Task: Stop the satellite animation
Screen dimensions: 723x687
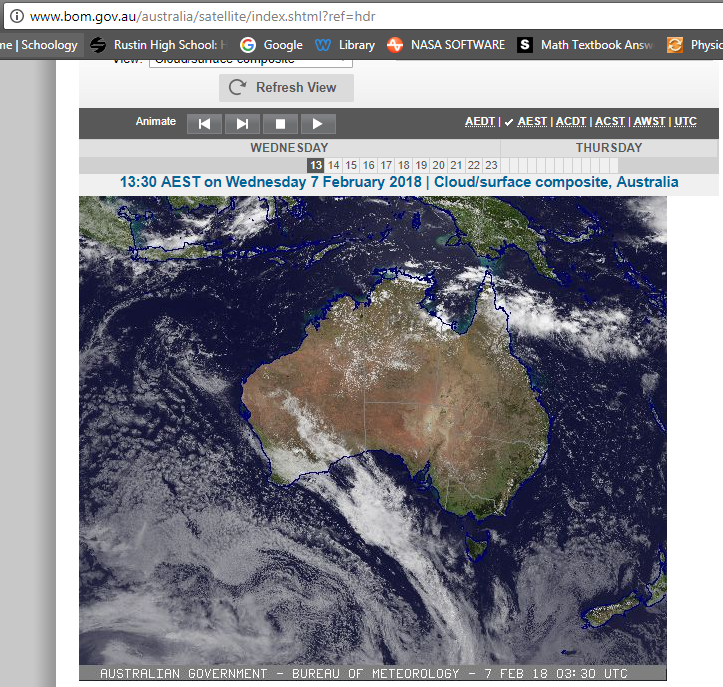Action: [x=280, y=124]
